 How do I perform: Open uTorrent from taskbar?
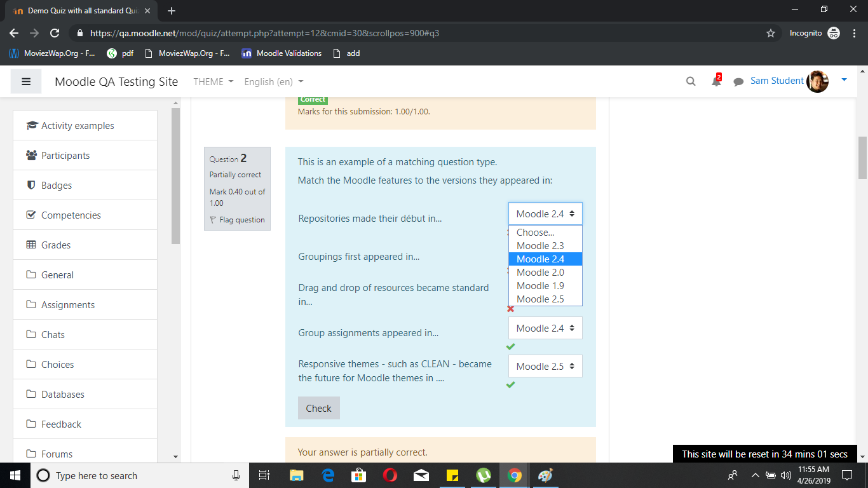484,475
